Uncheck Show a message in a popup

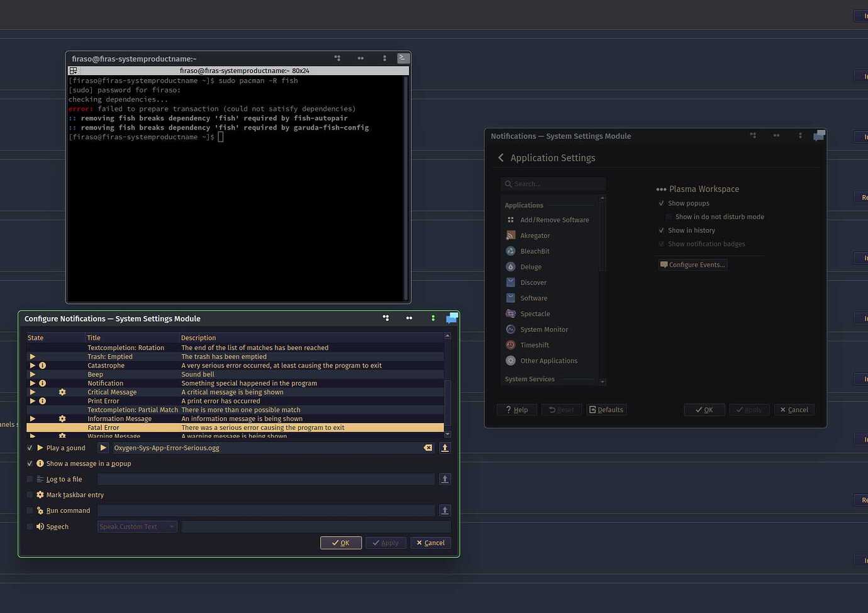30,463
